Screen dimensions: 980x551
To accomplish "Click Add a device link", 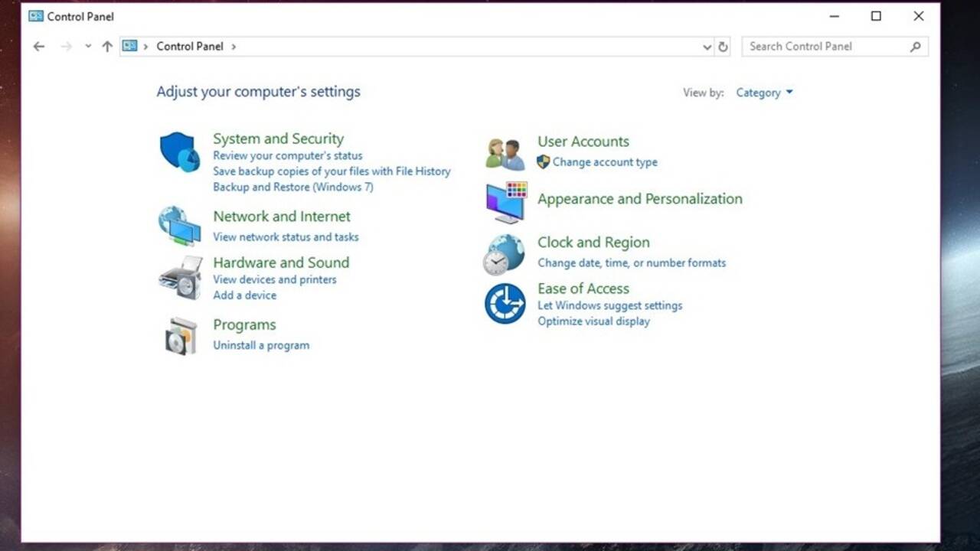I will [245, 295].
